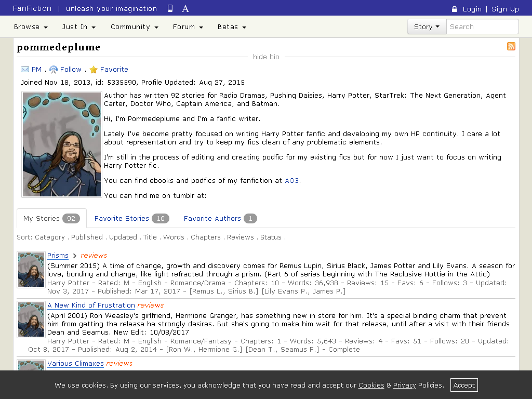The width and height of the screenshot is (532, 399).
Task: Click 'Joined Nov 18, 2013' profile info text
Action: (55, 83)
